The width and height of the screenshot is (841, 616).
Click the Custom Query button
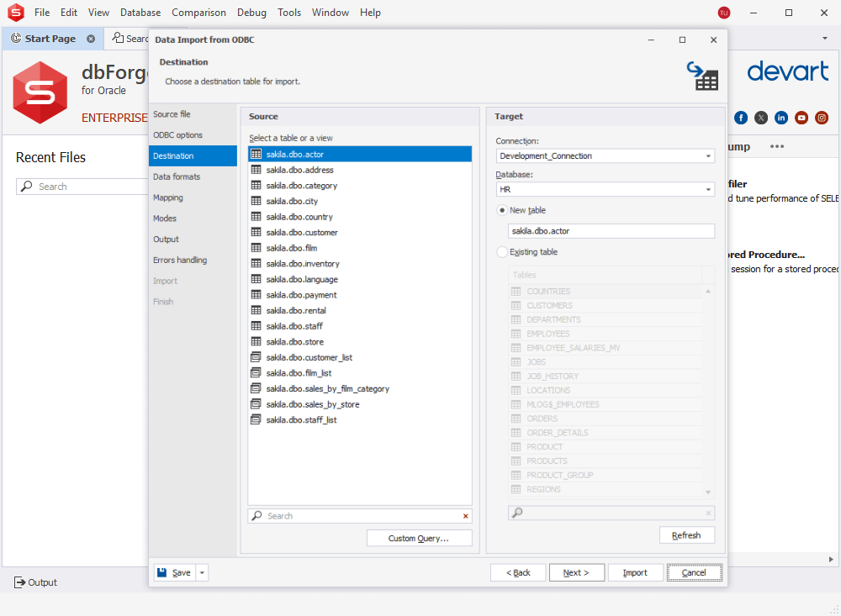420,538
